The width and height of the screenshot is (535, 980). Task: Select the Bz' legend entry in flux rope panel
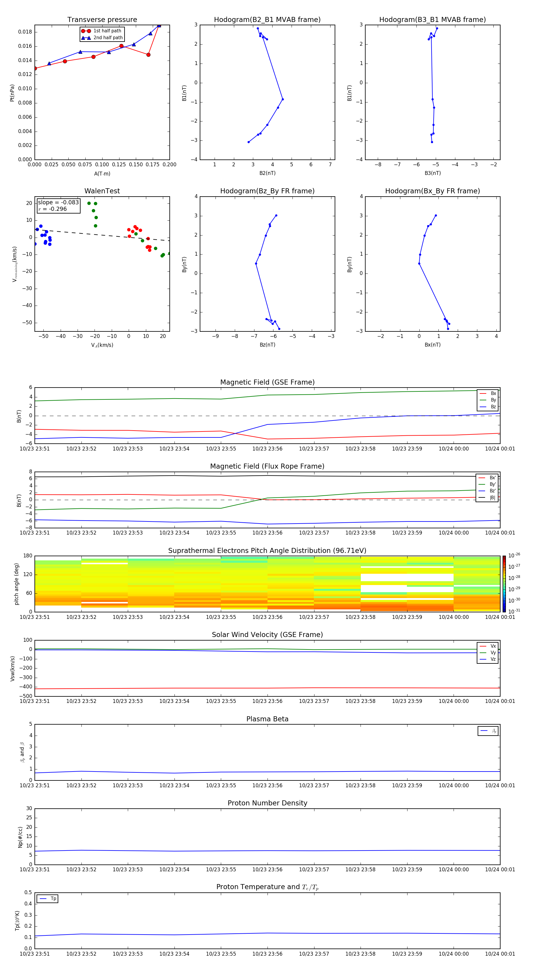pos(487,491)
